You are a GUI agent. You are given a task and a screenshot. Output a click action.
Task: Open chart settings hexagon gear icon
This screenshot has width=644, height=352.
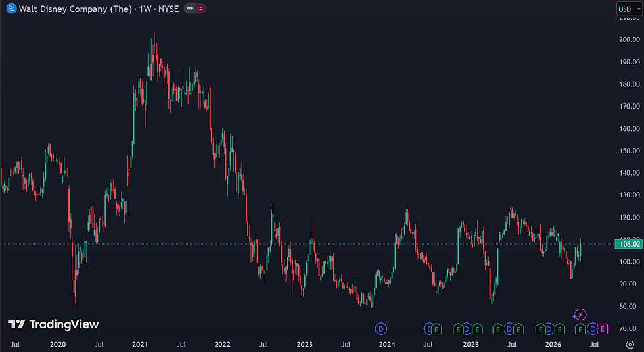(630, 344)
